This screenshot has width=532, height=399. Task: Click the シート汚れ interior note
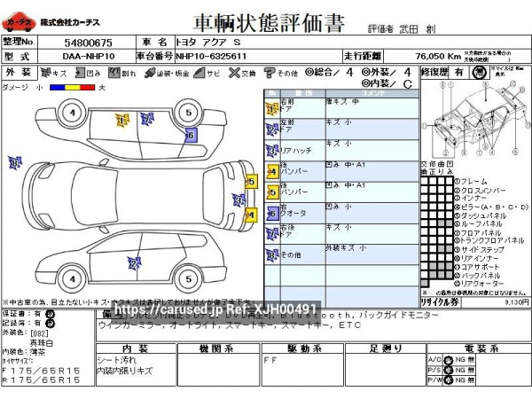(117, 360)
